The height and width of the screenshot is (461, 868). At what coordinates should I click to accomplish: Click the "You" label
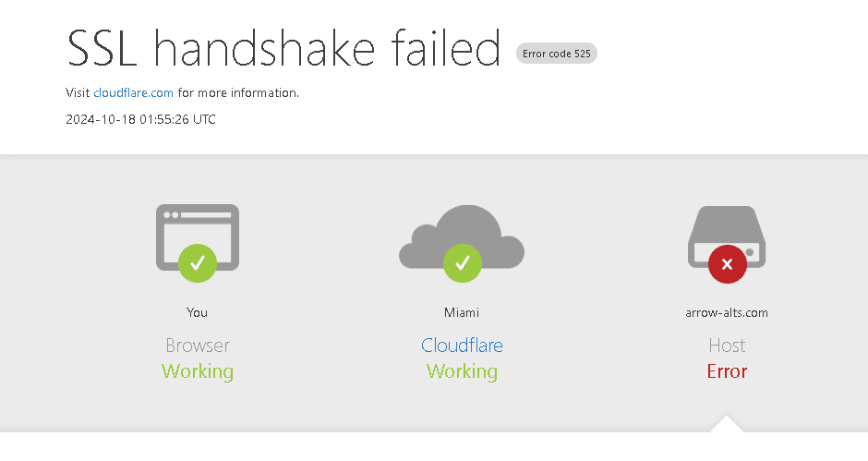coord(197,312)
